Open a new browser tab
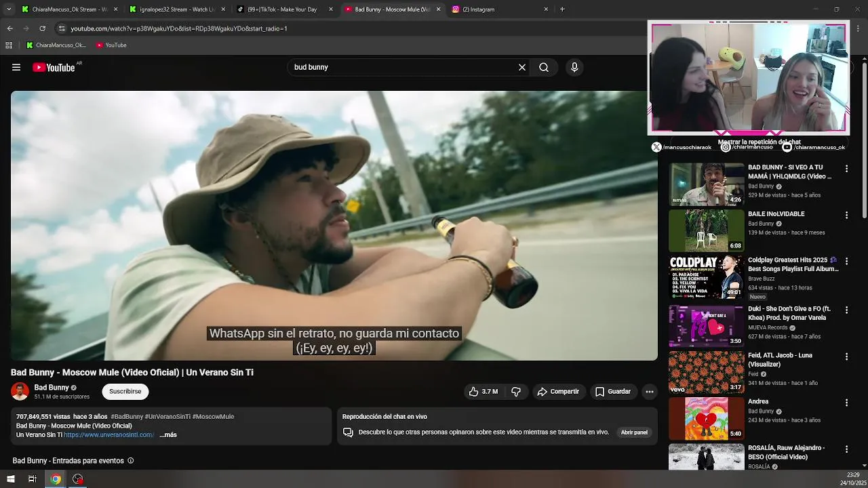This screenshot has width=868, height=488. coord(562,9)
